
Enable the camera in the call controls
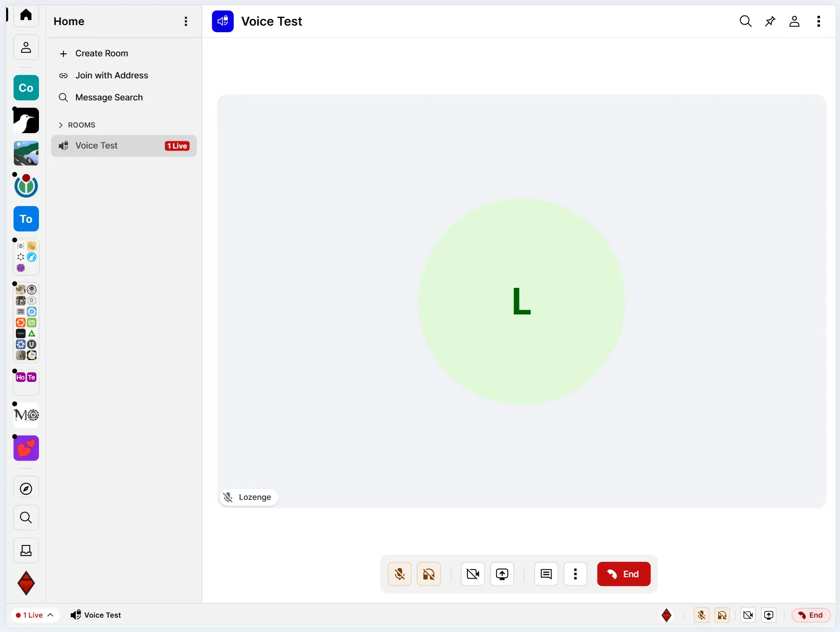473,574
